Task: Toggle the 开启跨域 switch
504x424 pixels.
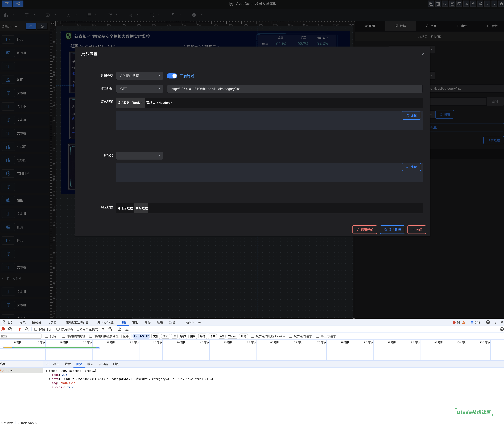Action: (172, 76)
